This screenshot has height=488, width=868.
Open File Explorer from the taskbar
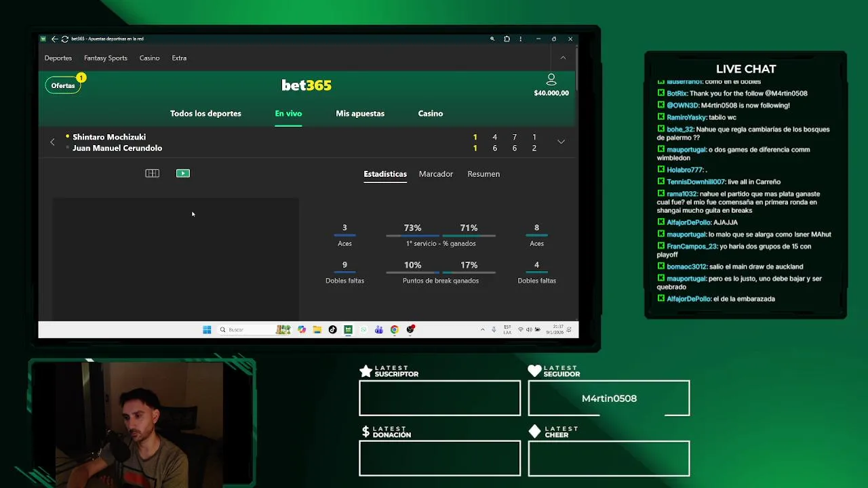(x=317, y=329)
